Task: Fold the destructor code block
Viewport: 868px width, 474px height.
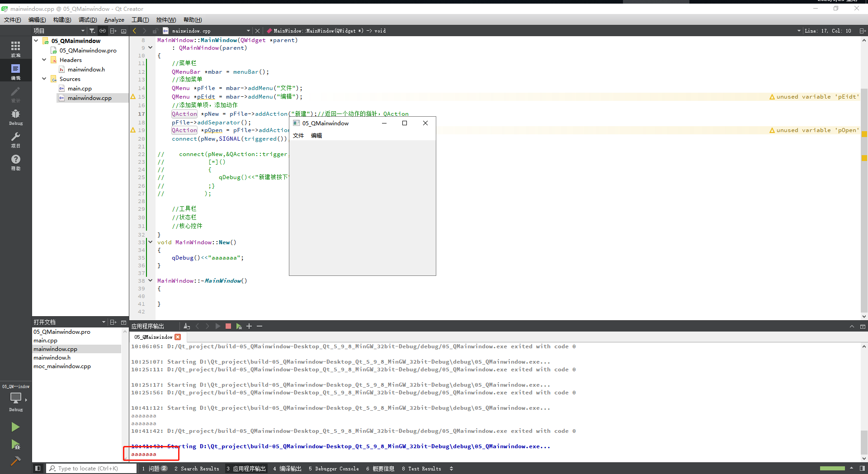Action: [x=151, y=280]
